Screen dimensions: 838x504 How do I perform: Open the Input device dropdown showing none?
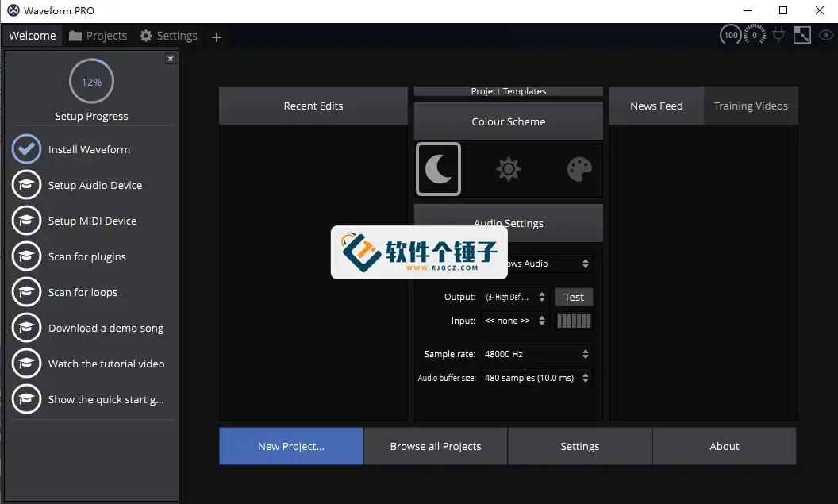pyautogui.click(x=515, y=321)
